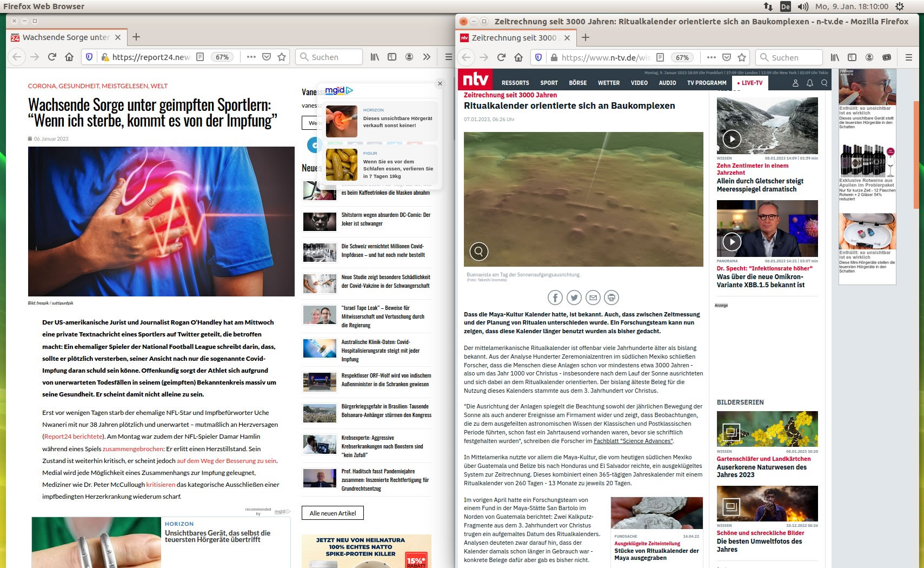Click Alle neuen Artikel button
Image resolution: width=924 pixels, height=568 pixels.
tap(333, 513)
